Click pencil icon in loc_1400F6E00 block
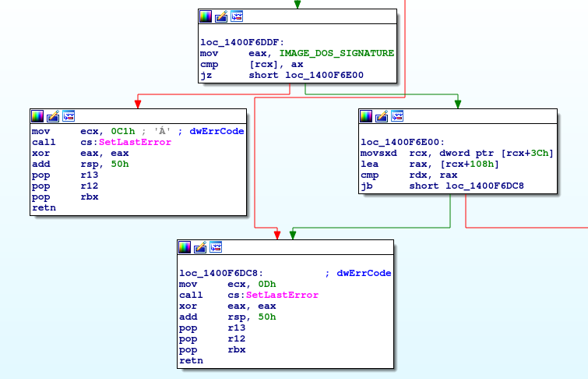The image size is (588, 379). coord(382,116)
